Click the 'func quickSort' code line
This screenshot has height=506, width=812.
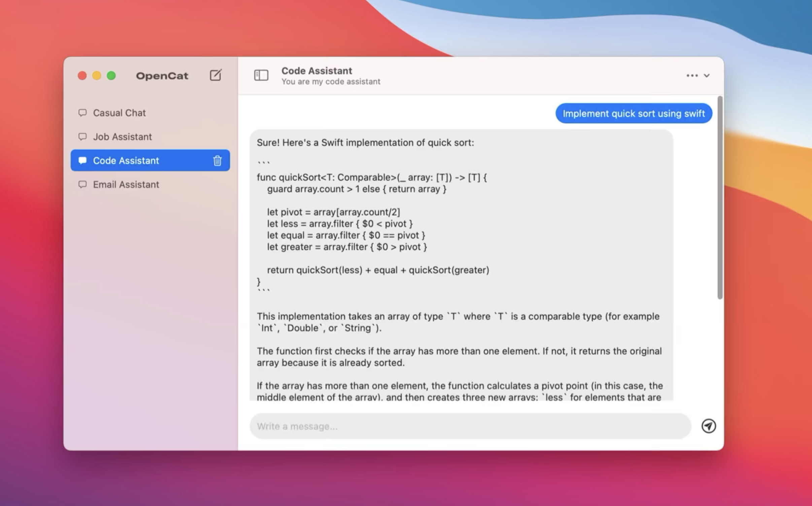pyautogui.click(x=372, y=177)
